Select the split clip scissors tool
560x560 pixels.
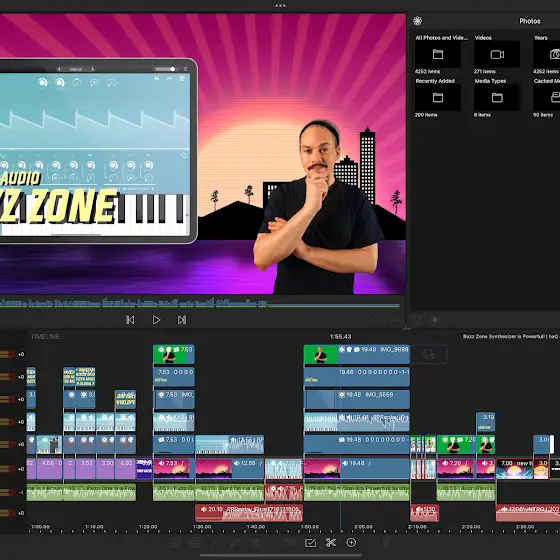coord(331,542)
